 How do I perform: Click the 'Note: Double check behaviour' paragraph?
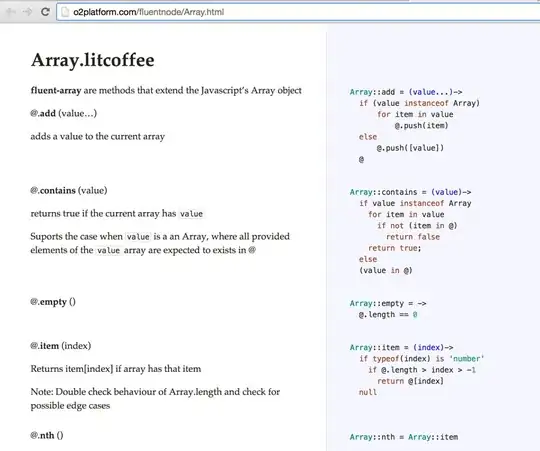pyautogui.click(x=155, y=398)
